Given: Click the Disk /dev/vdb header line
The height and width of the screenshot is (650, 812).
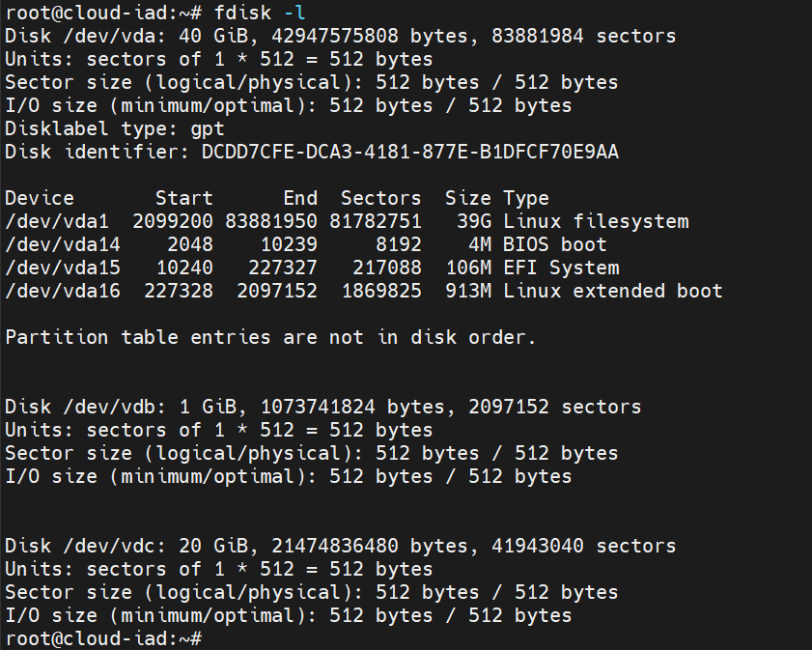Looking at the screenshot, I should [x=322, y=407].
